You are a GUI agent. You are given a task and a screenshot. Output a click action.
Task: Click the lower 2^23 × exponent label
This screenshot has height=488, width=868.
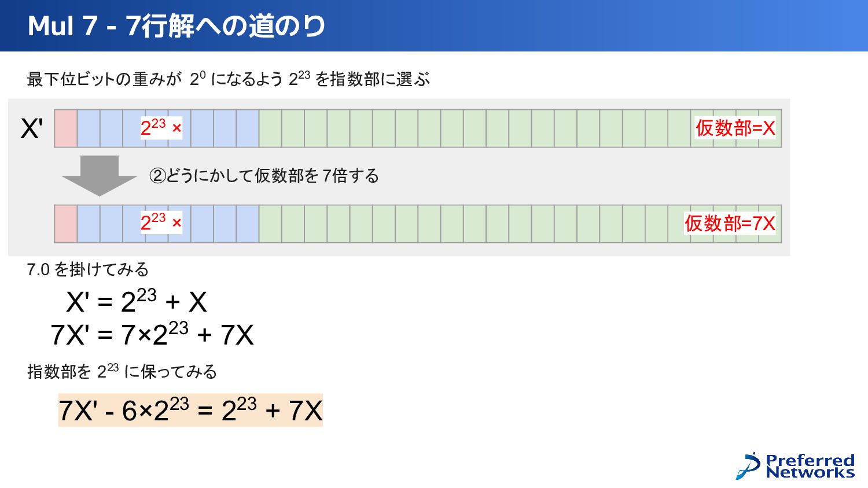161,223
